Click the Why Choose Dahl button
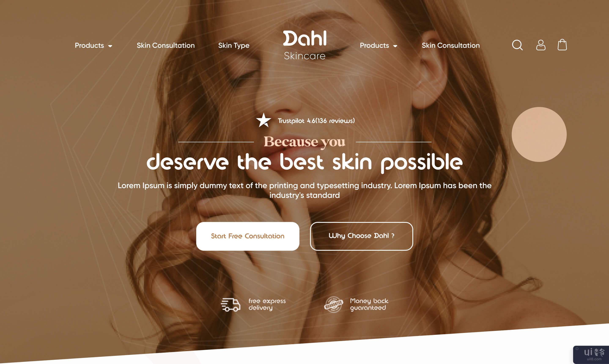Image resolution: width=609 pixels, height=364 pixels. [361, 236]
